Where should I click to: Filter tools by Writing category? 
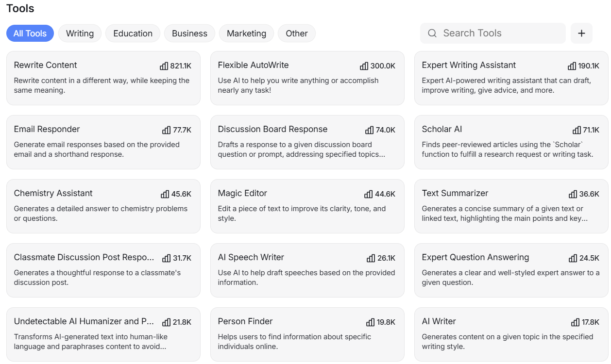(x=80, y=33)
